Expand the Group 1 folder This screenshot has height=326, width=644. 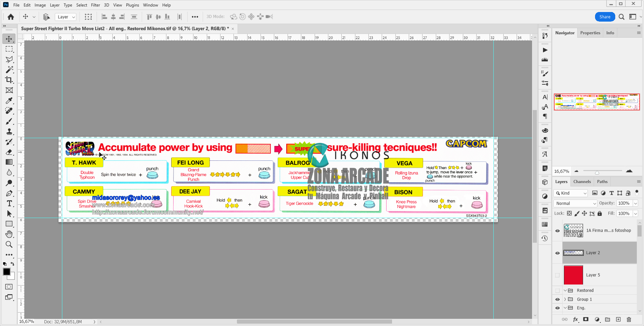coord(565,299)
